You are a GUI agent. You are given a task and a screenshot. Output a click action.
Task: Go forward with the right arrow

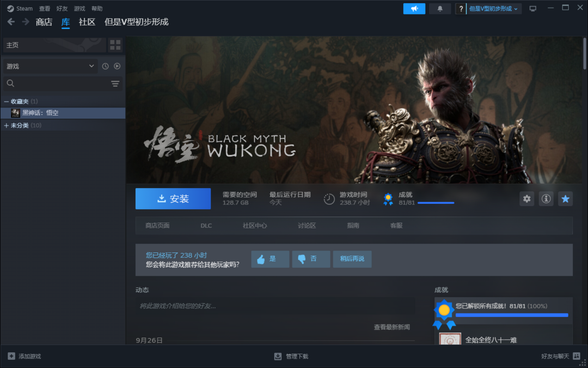point(26,22)
